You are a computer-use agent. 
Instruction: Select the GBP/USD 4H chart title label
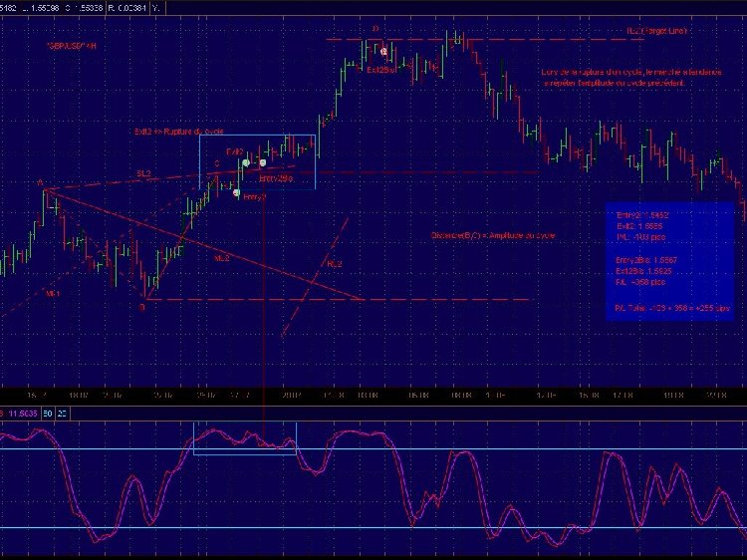(72, 46)
